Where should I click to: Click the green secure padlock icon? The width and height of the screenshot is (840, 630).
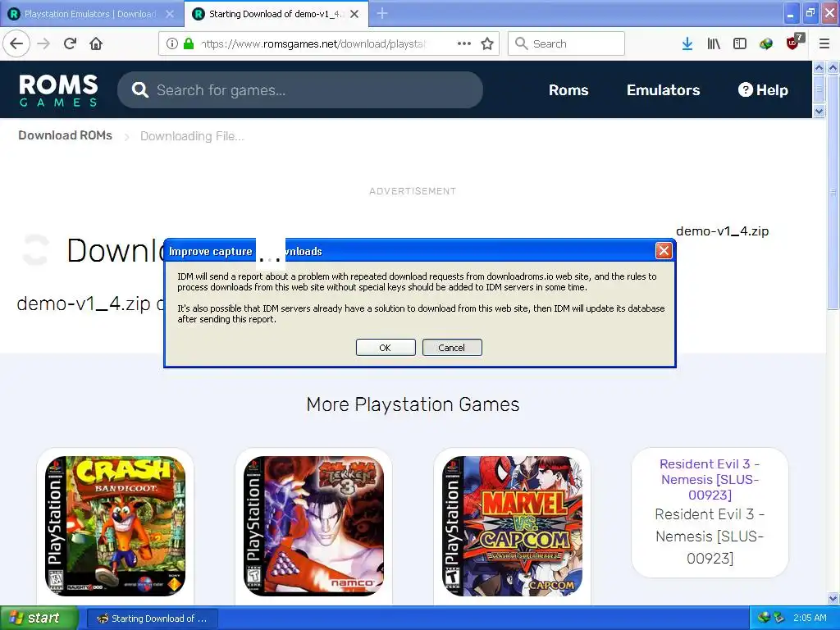pyautogui.click(x=189, y=43)
